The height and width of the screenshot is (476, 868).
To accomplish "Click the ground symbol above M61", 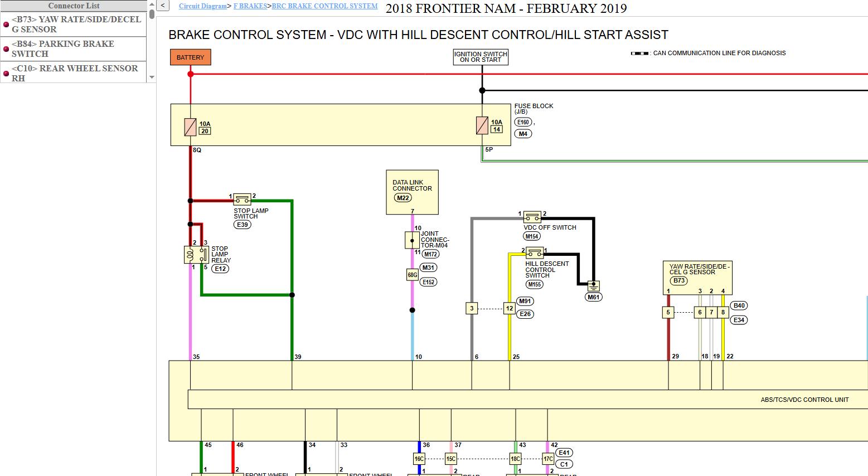I will [x=594, y=286].
